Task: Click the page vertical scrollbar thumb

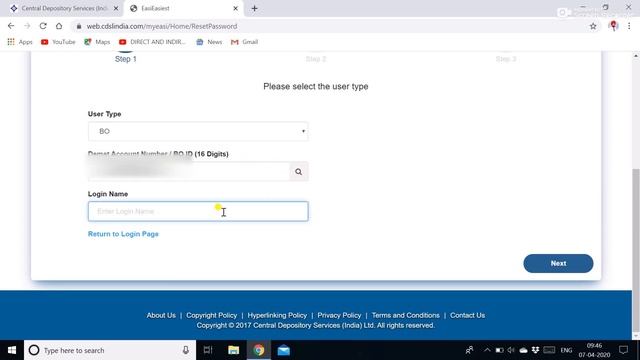Action: click(636, 250)
